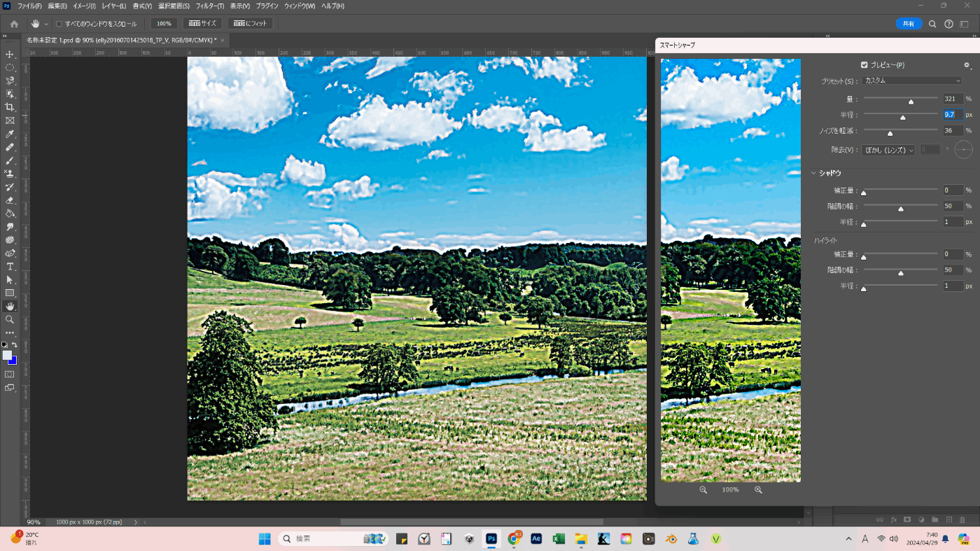Click the blue background color swatch
The width and height of the screenshot is (980, 551).
pyautogui.click(x=13, y=361)
